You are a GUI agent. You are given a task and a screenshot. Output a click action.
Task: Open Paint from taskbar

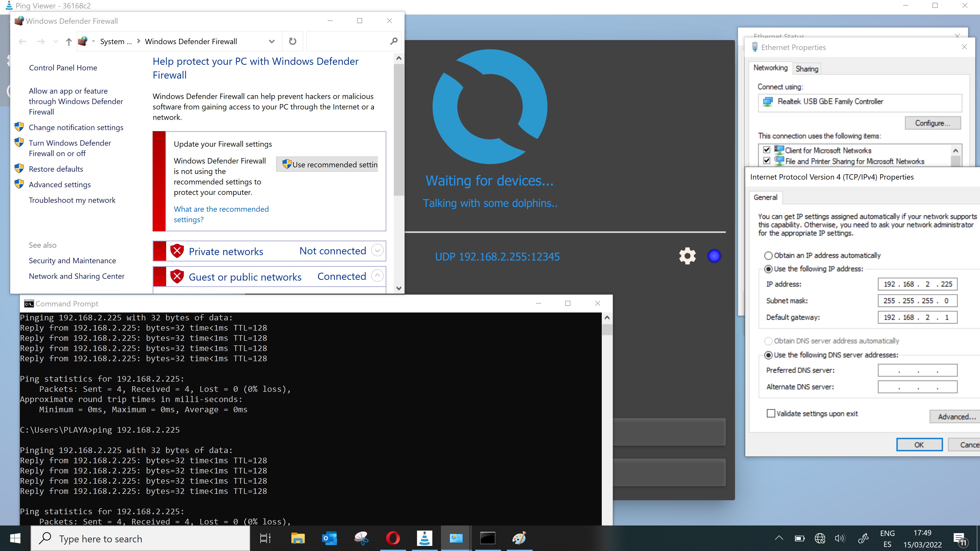pos(519,539)
